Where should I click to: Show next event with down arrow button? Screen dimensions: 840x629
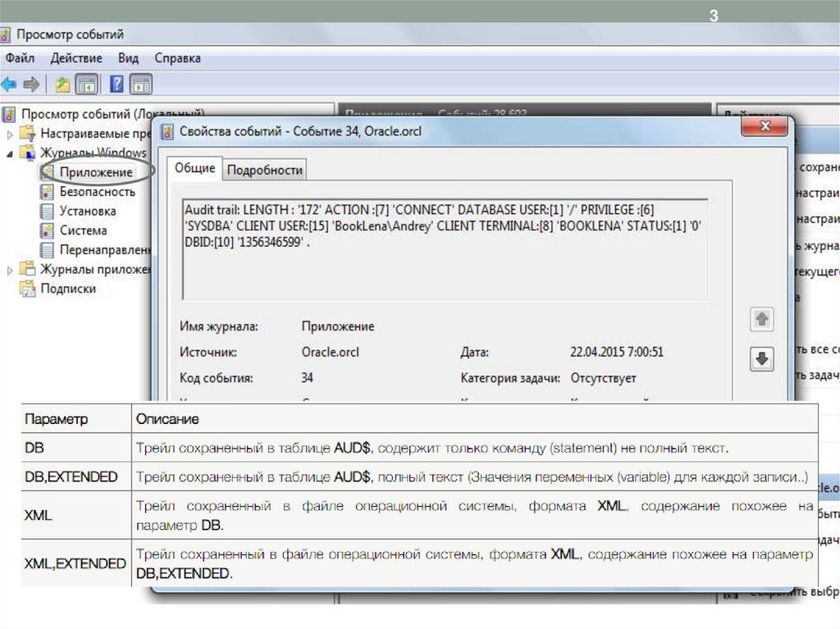pyautogui.click(x=762, y=358)
